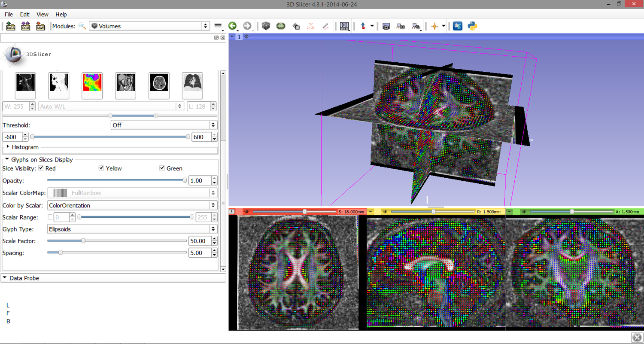Click the module search magnifier icon

[82, 26]
